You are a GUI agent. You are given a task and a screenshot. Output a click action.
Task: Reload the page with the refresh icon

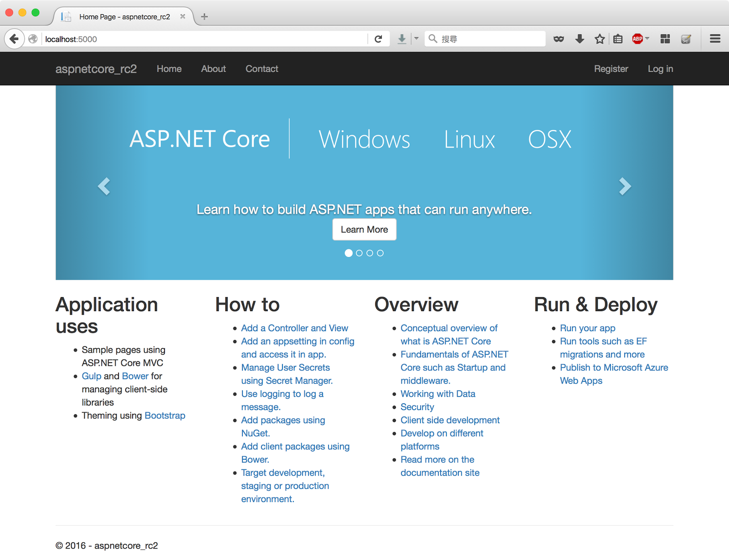[378, 39]
